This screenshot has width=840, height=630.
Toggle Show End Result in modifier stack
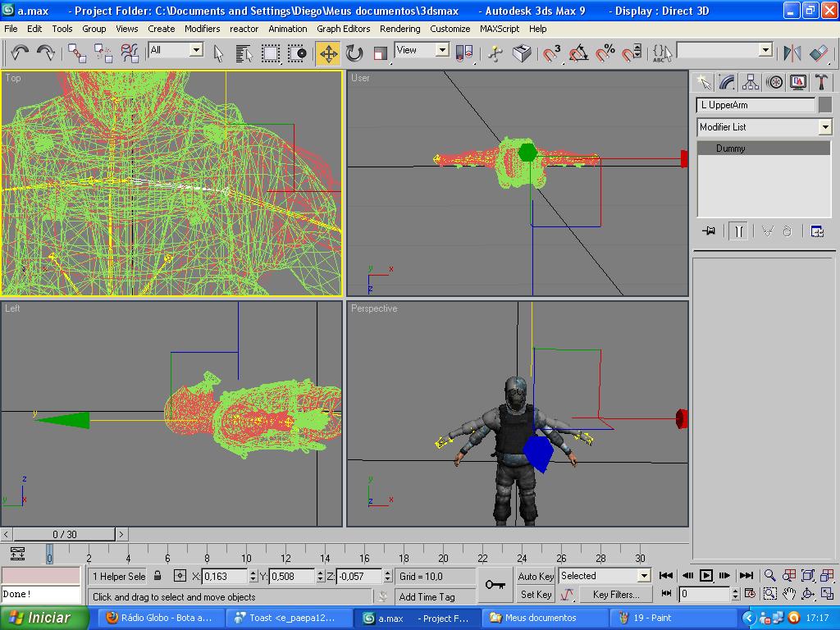point(739,231)
